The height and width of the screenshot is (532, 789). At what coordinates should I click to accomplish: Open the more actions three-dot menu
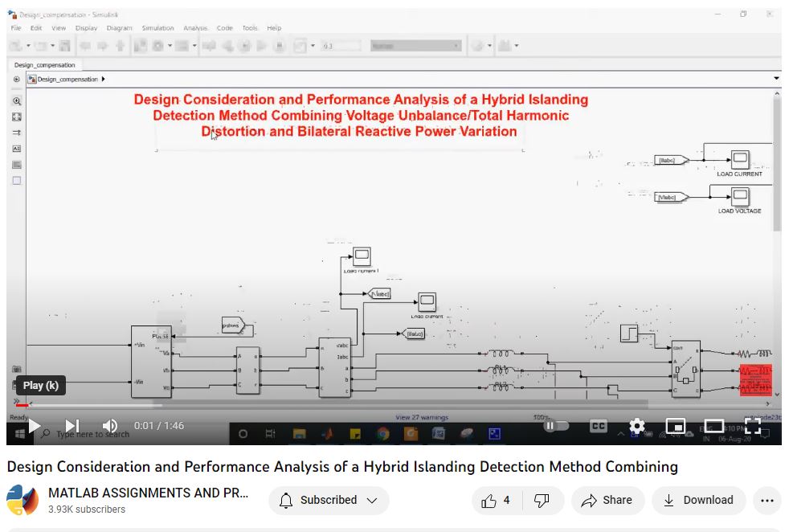pyautogui.click(x=767, y=501)
